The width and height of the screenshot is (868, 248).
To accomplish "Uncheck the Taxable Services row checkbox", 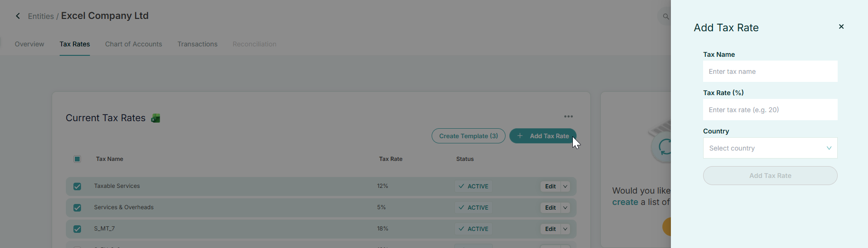I will coord(77,186).
